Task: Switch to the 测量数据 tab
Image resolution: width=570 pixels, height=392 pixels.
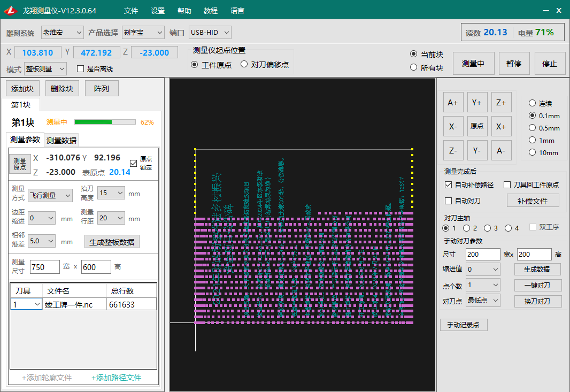Action: tap(61, 140)
